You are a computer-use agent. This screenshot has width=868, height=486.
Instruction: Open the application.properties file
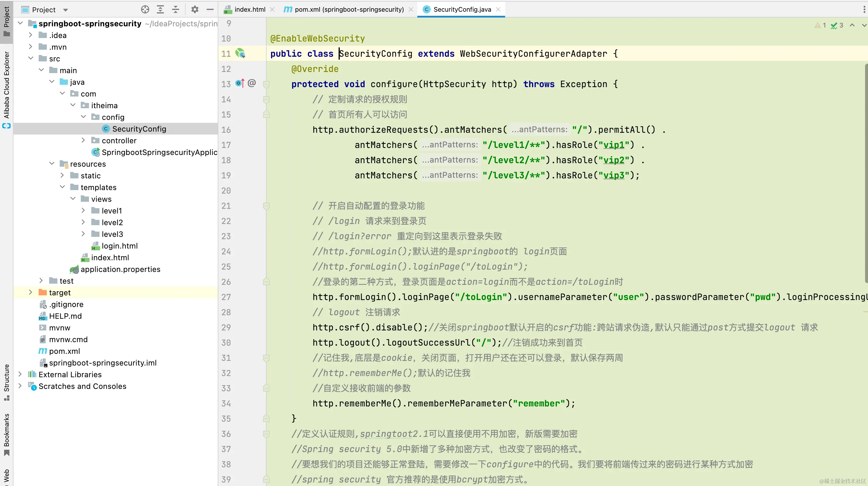click(120, 269)
